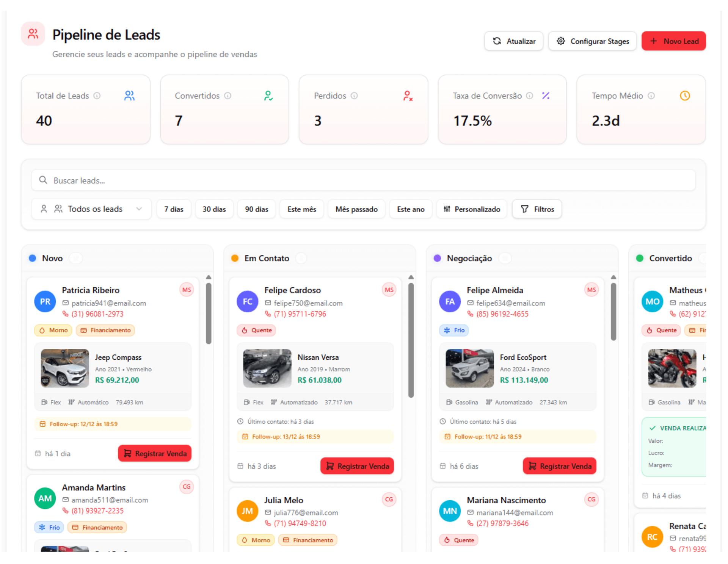The height and width of the screenshot is (564, 728).
Task: Switch to the Este mês period filter
Action: [x=301, y=209]
